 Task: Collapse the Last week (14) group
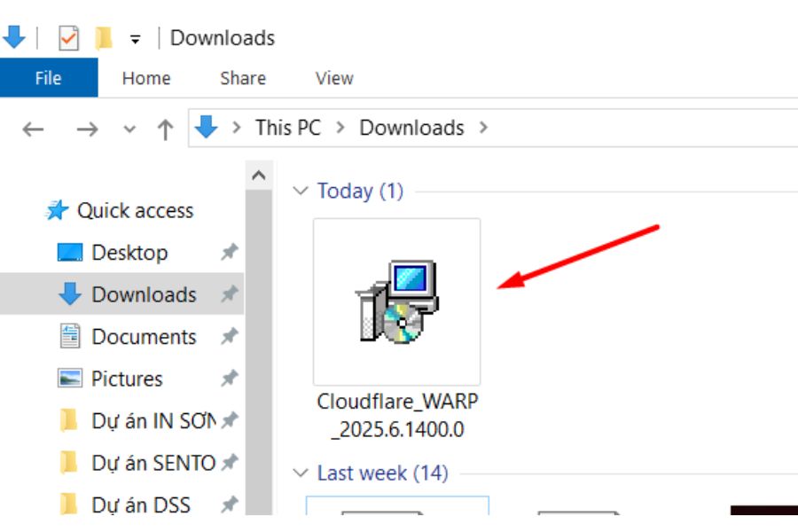pos(301,473)
